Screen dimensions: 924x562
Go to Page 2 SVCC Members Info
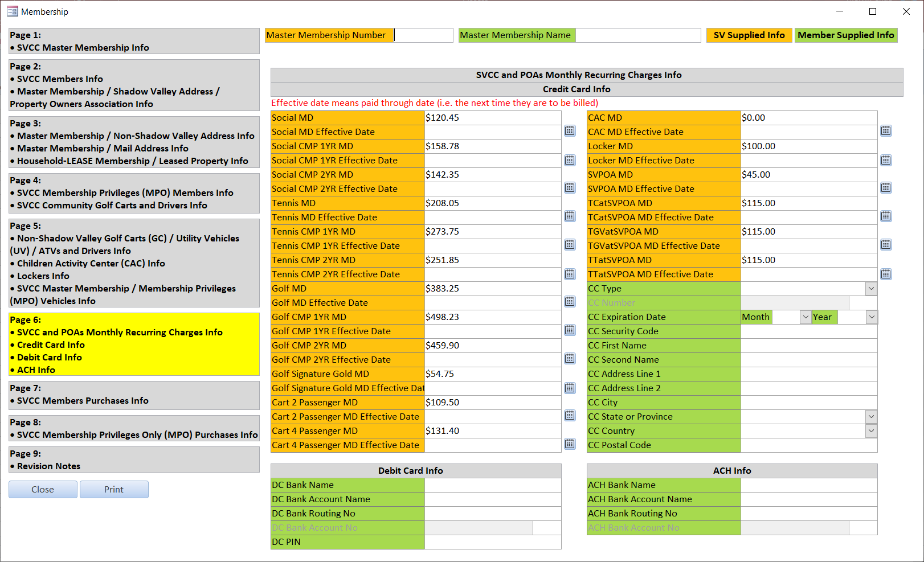(x=134, y=85)
